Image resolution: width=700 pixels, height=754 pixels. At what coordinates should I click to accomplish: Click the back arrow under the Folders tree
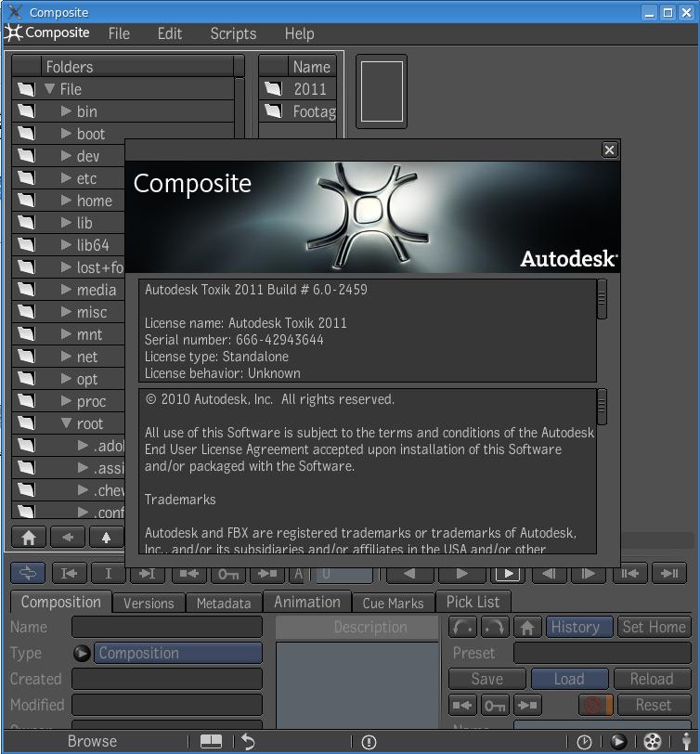pos(67,537)
